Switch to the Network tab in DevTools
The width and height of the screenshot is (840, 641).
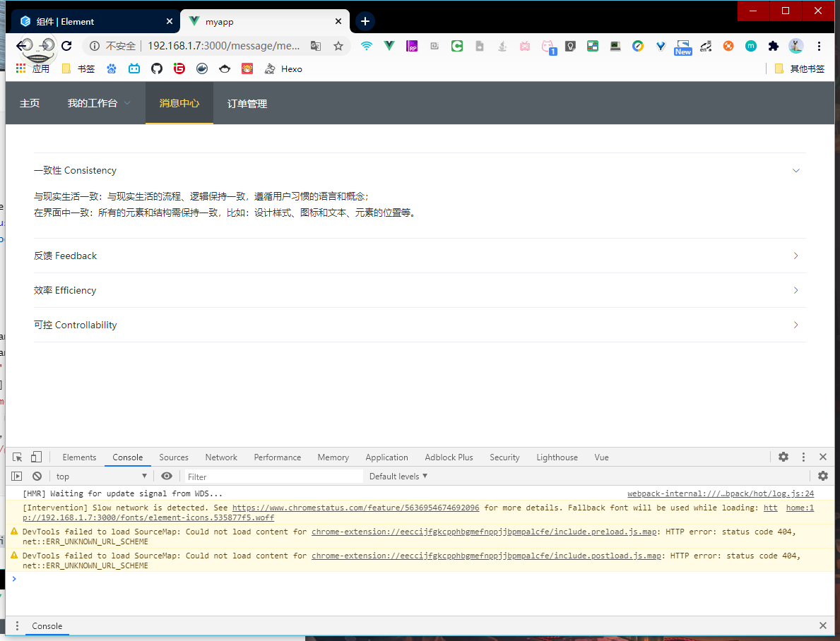[221, 457]
